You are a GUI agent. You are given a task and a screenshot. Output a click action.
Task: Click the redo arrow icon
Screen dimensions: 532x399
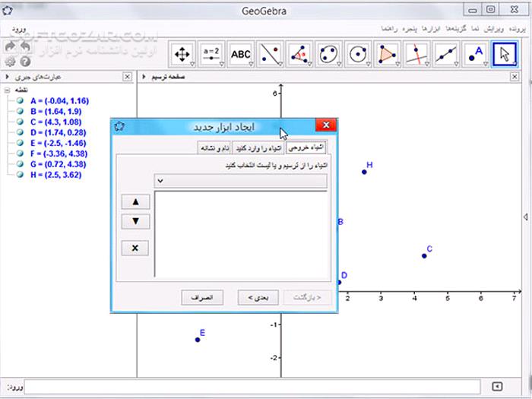(10, 46)
